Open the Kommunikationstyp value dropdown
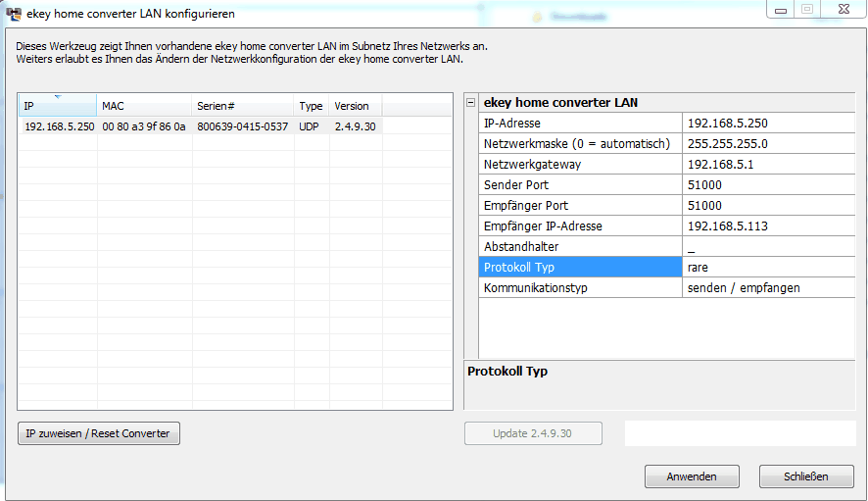868x501 pixels. pyautogui.click(x=767, y=287)
